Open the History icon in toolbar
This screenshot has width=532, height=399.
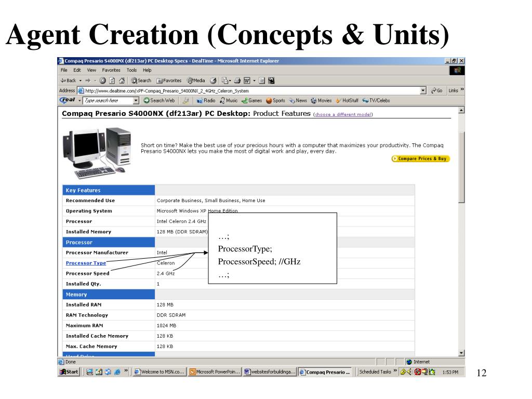click(213, 81)
